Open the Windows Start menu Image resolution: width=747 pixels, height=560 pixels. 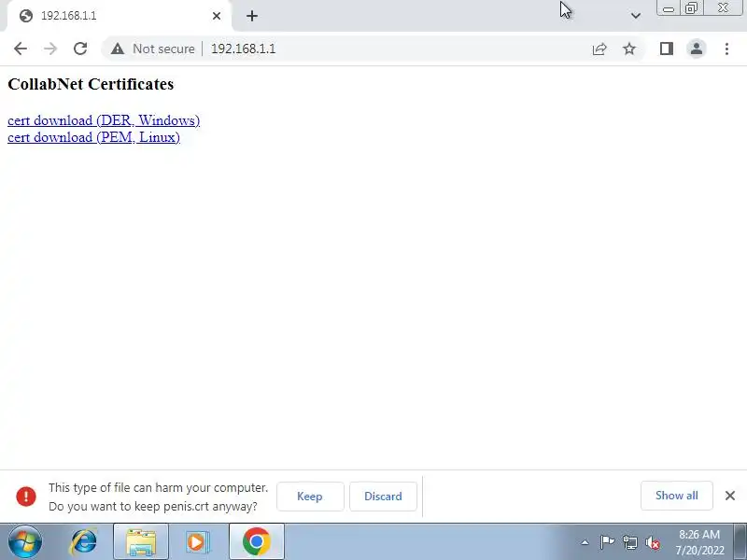point(25,541)
